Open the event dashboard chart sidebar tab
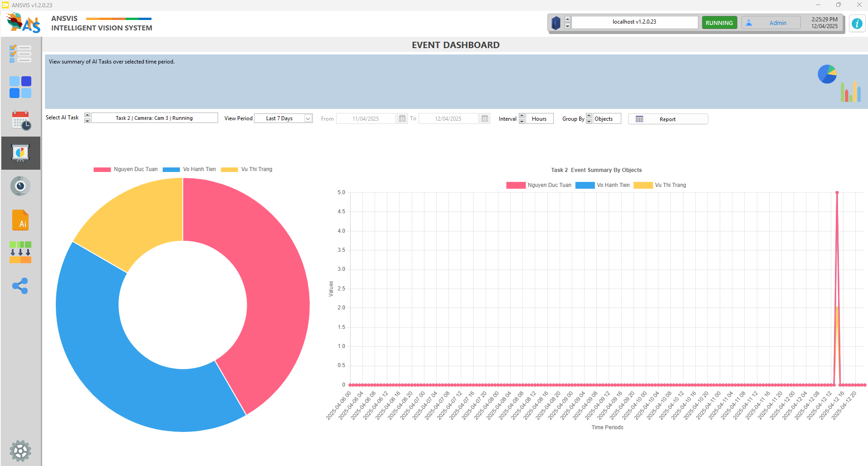 20,153
